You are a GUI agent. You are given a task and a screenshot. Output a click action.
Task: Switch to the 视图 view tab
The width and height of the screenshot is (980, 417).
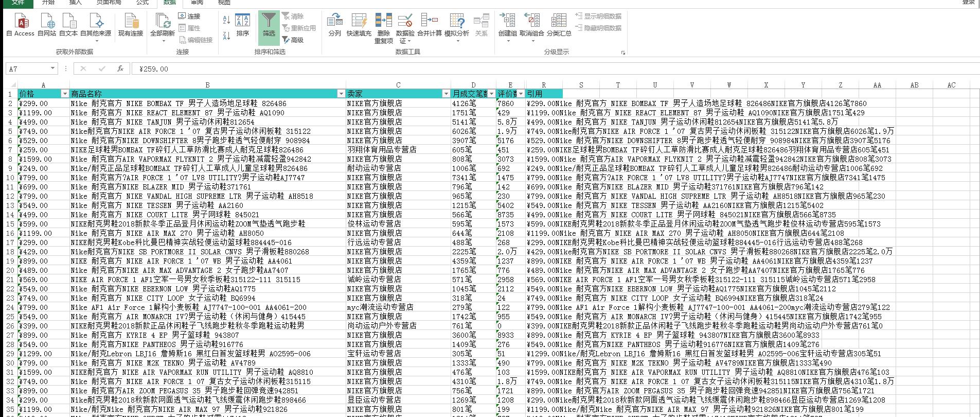click(x=224, y=3)
